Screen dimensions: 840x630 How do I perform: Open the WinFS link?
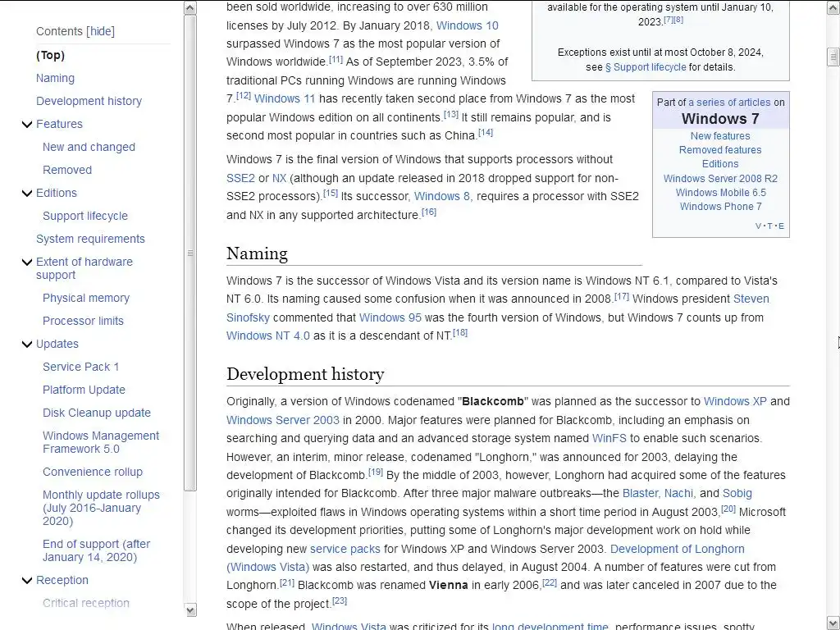tap(609, 438)
